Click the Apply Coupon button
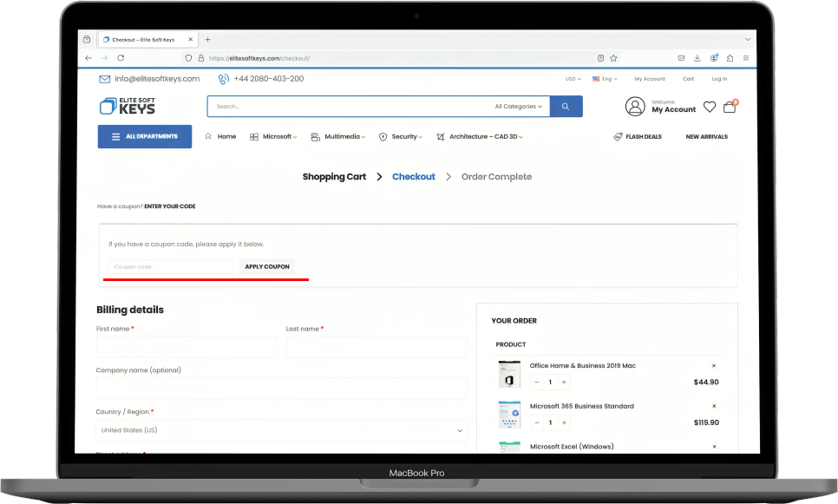The width and height of the screenshot is (838, 504). 267,266
